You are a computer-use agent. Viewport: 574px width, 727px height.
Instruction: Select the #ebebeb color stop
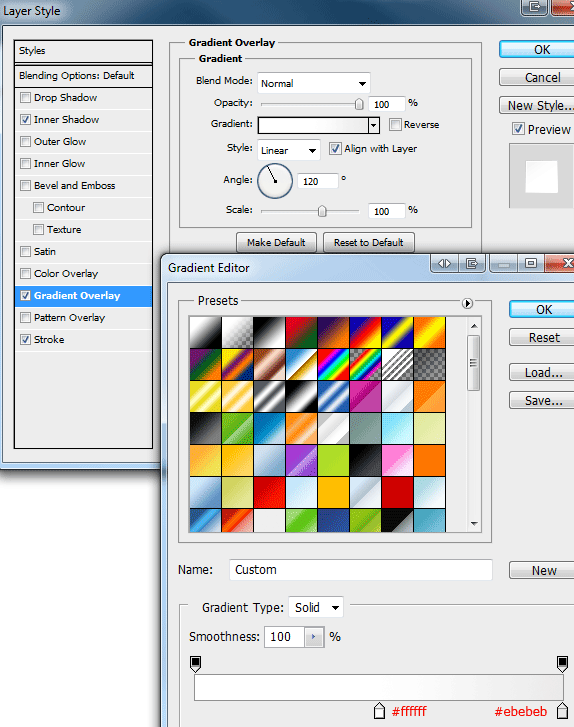pos(562,710)
